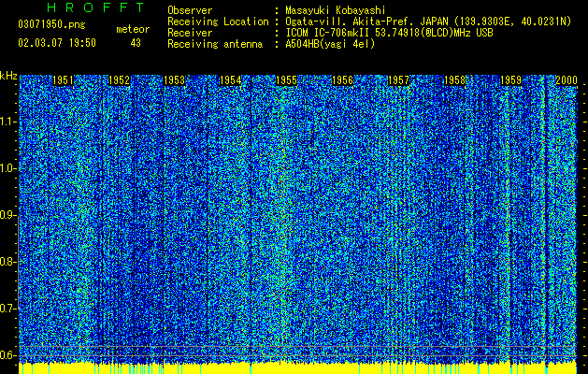Click the yellow signal level bar
This screenshot has width=588, height=374.
tap(297, 368)
